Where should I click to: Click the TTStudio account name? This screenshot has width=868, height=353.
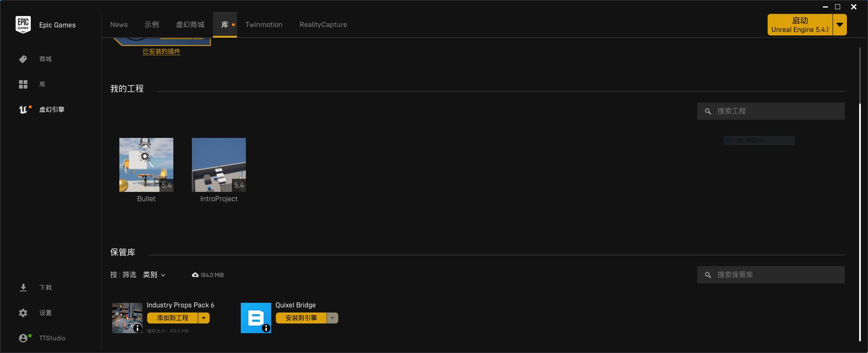[x=52, y=338]
